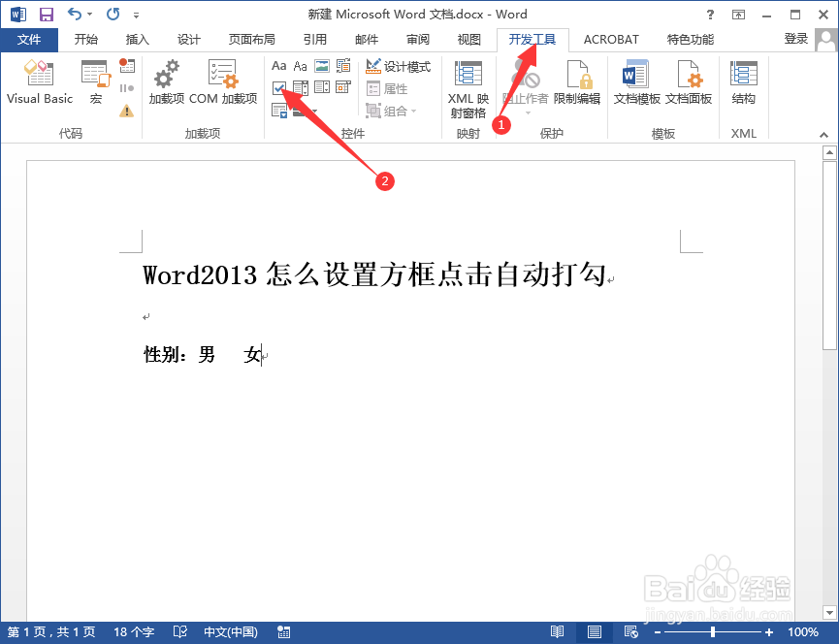Insert a Rich Text content control
Viewport: 839px width, 644px height.
278,66
